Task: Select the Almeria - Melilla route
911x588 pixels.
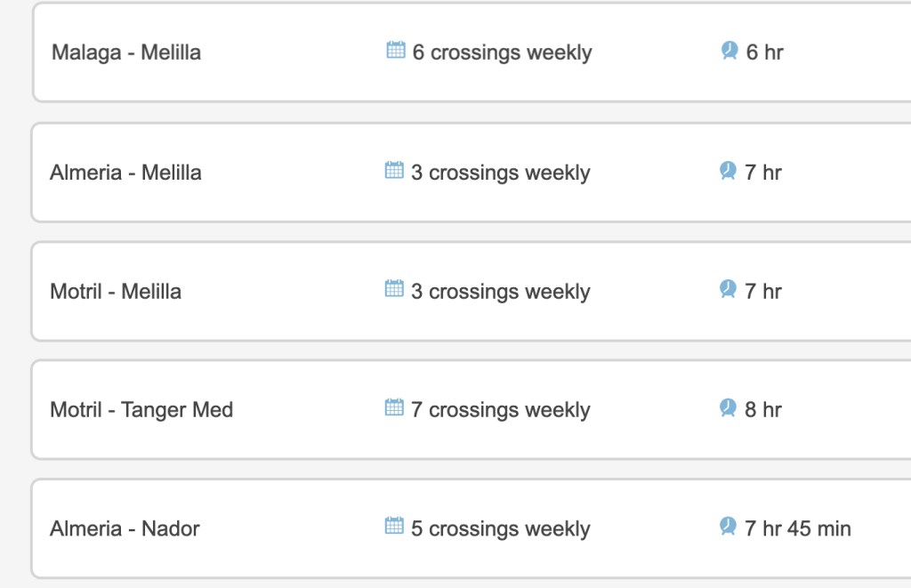Action: pos(125,173)
